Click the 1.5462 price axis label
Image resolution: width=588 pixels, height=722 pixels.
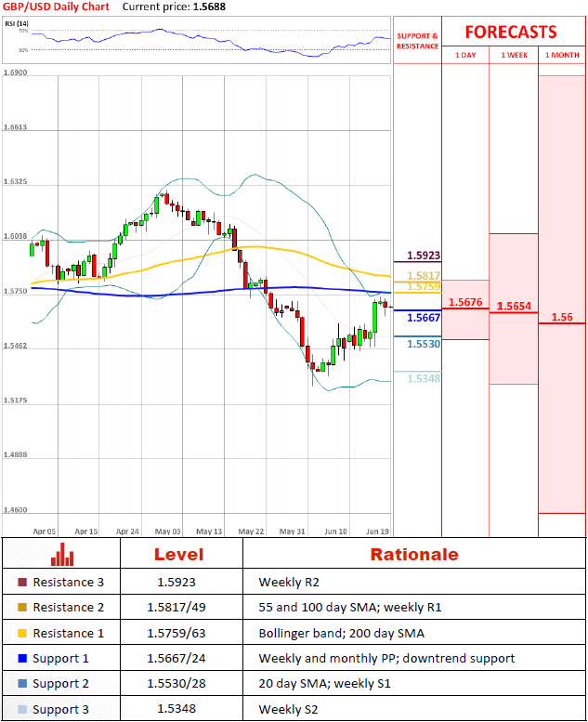(15, 346)
